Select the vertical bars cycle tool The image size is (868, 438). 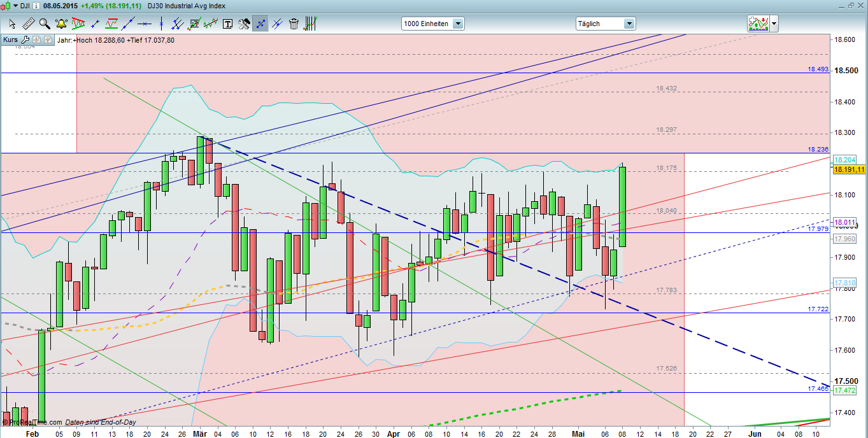pyautogui.click(x=310, y=24)
